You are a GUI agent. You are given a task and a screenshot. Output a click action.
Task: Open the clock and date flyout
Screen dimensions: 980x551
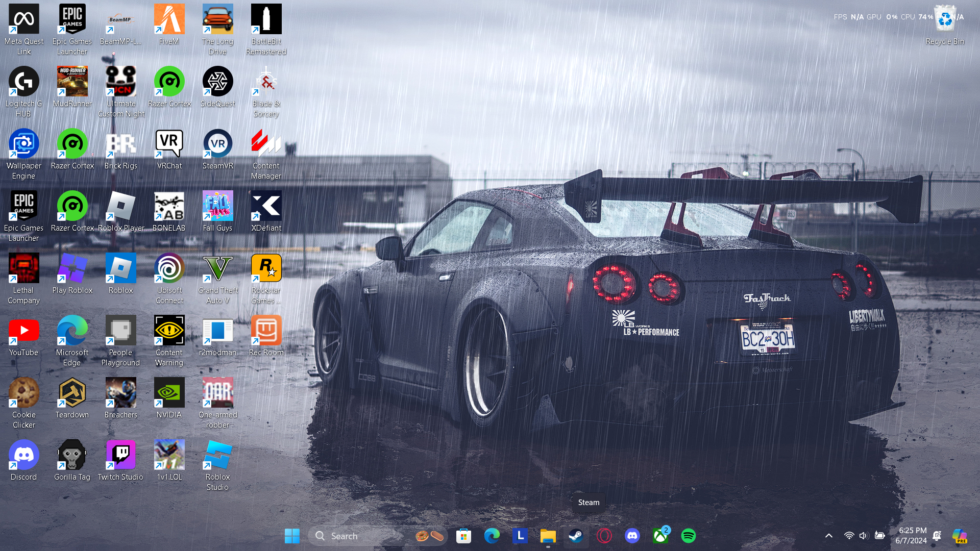(x=912, y=536)
